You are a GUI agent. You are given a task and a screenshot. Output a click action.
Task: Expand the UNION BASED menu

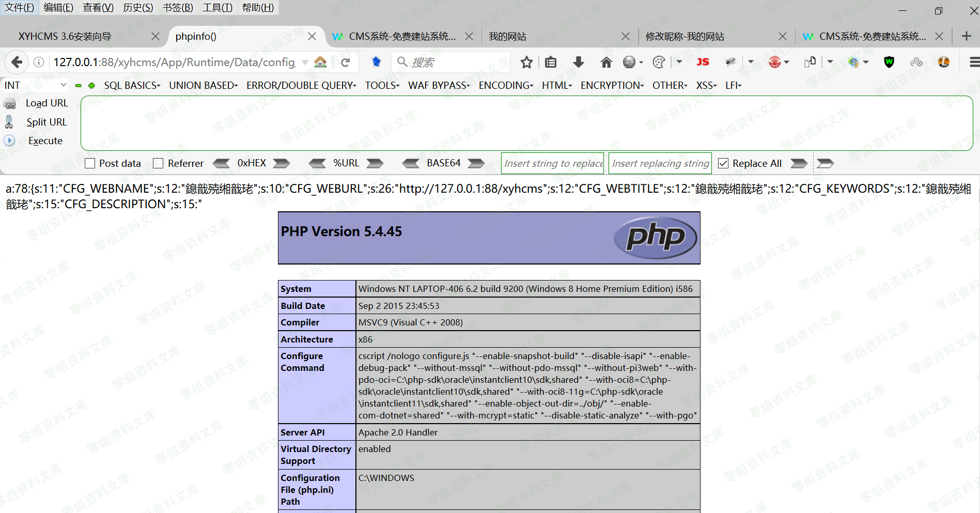(203, 86)
